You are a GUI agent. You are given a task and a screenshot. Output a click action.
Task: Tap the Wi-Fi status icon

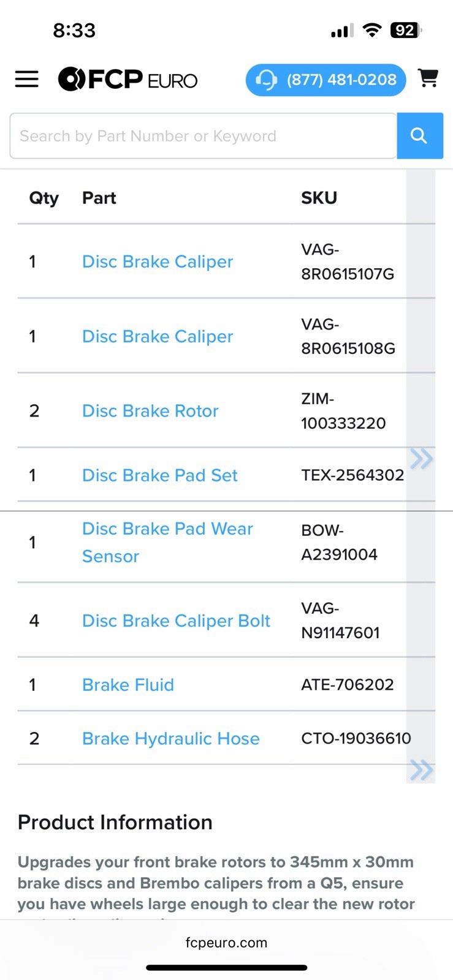point(371,30)
